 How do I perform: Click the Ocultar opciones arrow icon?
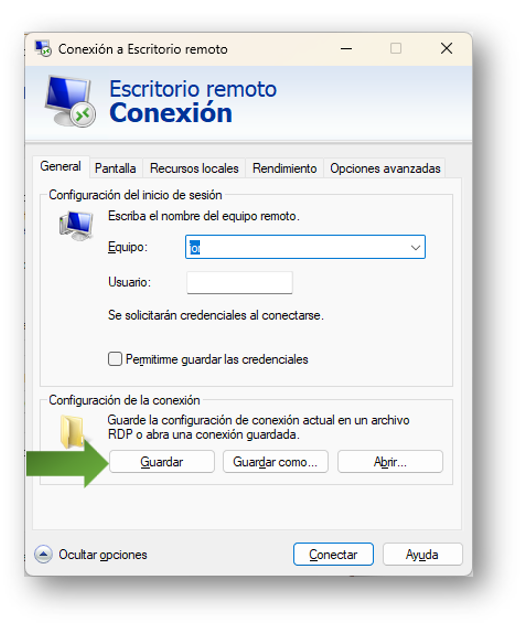click(x=43, y=554)
